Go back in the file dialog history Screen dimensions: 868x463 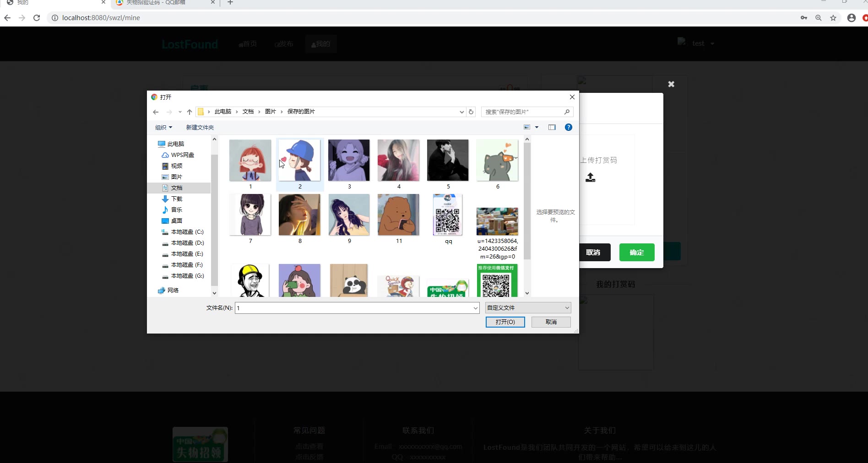coord(156,112)
